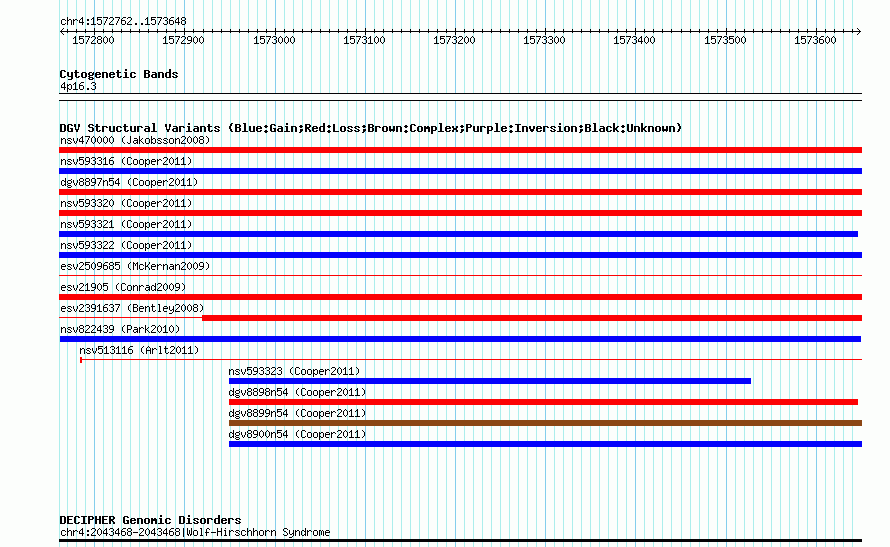This screenshot has width=890, height=547.
Task: Select the blue nsv593316 gain bar
Action: pos(460,171)
